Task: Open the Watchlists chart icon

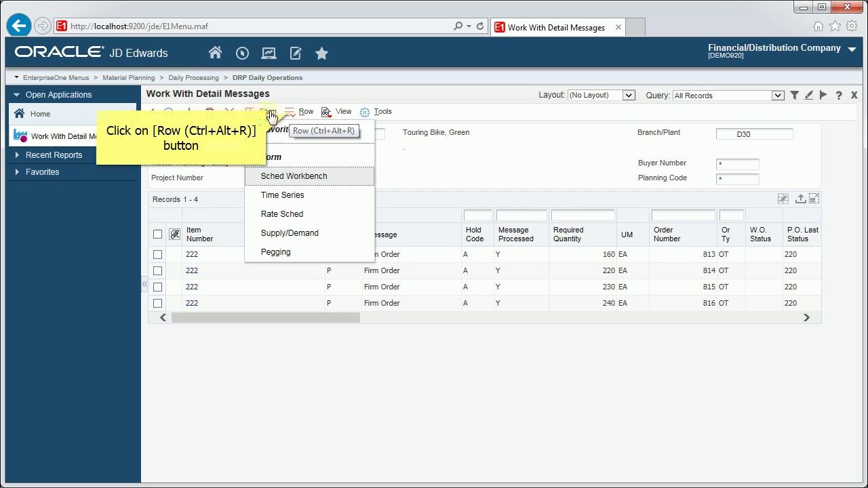Action: click(x=269, y=53)
